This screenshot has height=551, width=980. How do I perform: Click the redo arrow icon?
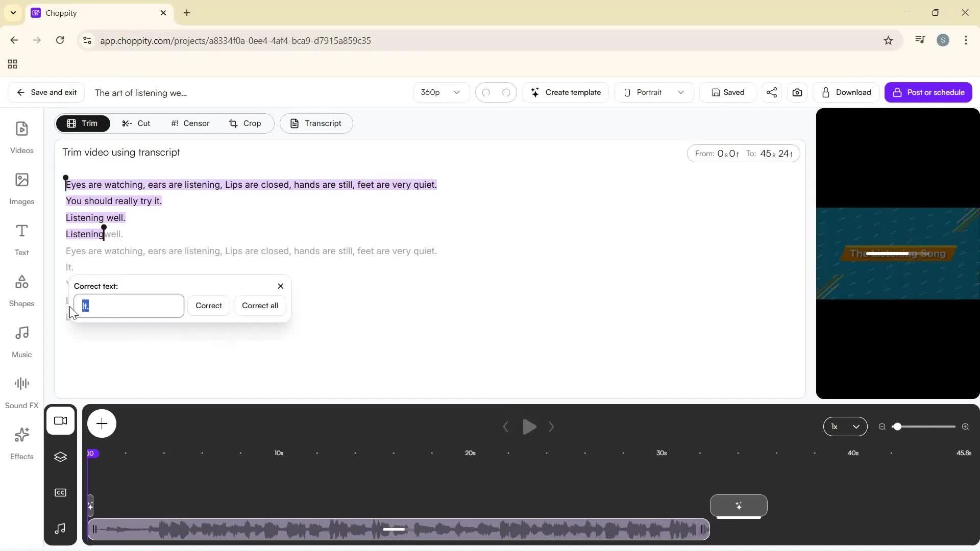[506, 93]
